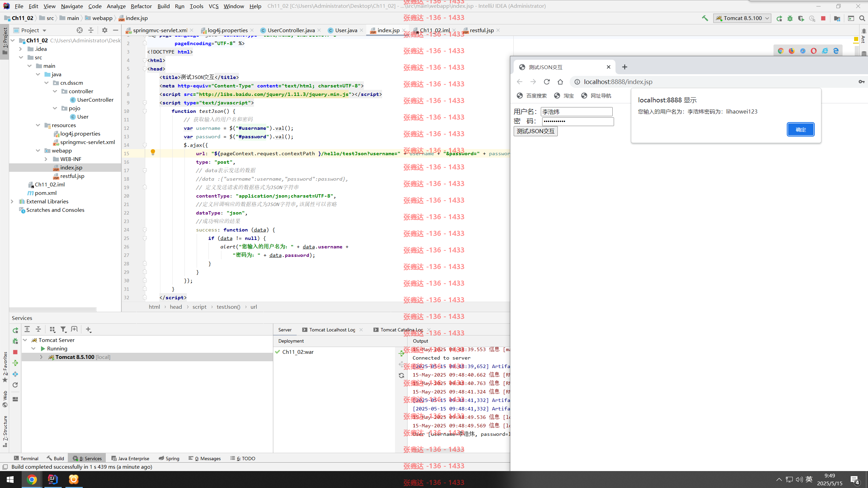This screenshot has height=488, width=868.
Task: Open the Tomcat 8.5.100 run configuration dropdown
Action: click(x=743, y=18)
